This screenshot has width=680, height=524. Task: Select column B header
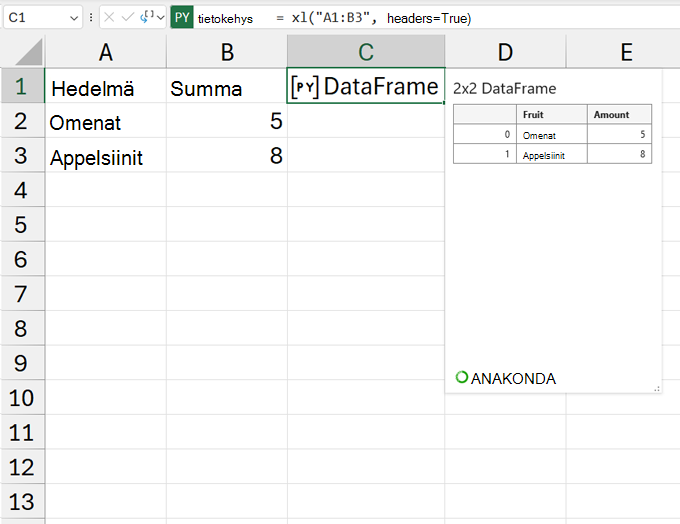pyautogui.click(x=227, y=52)
